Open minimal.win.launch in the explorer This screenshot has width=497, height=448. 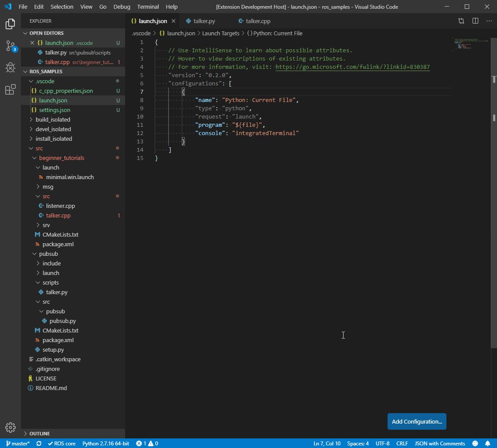coord(70,177)
